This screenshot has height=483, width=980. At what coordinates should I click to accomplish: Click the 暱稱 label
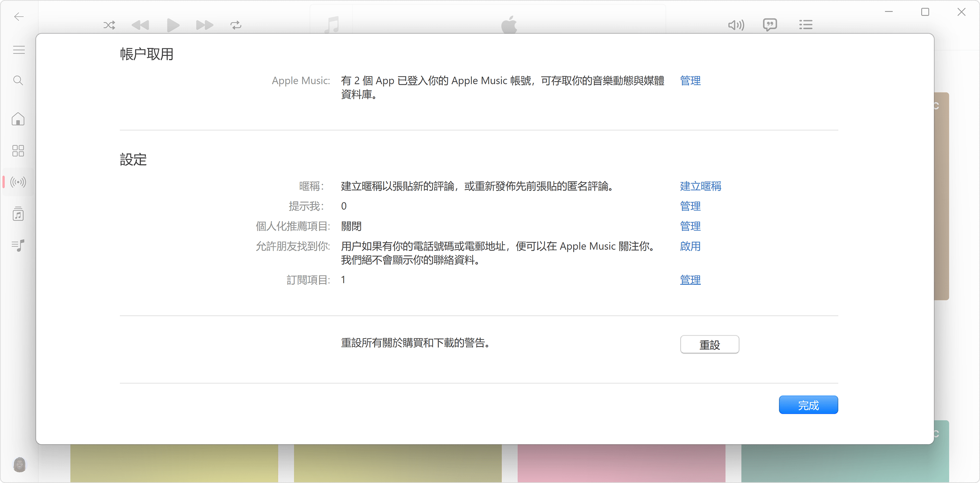pyautogui.click(x=311, y=186)
